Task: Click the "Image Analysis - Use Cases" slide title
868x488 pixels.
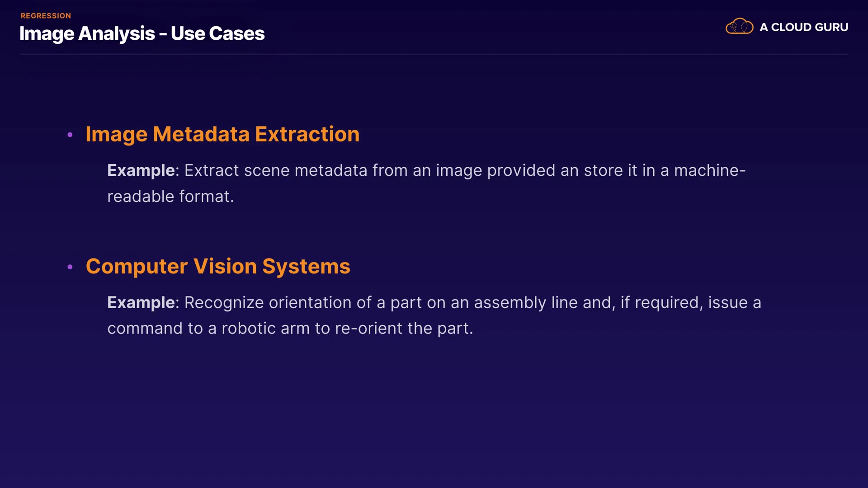Action: (x=142, y=33)
